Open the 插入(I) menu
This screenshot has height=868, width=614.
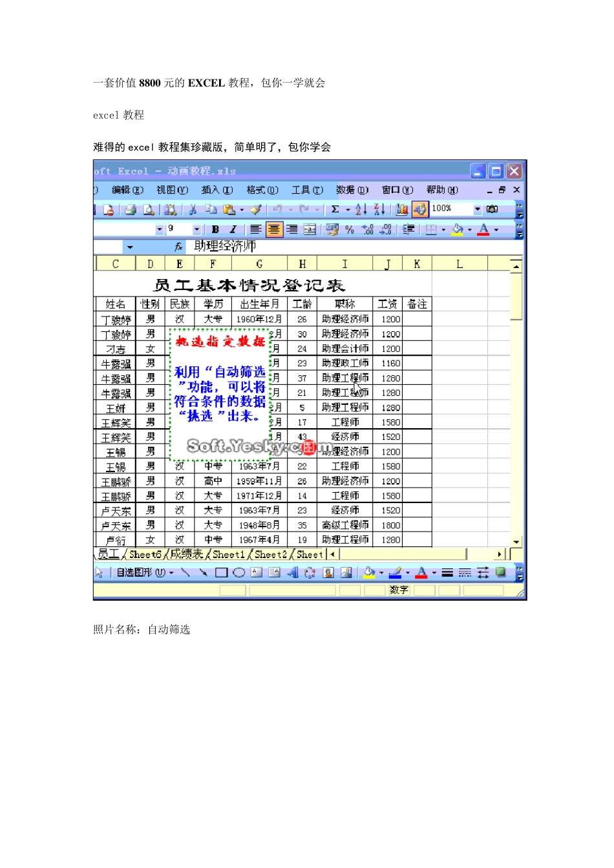(x=217, y=190)
